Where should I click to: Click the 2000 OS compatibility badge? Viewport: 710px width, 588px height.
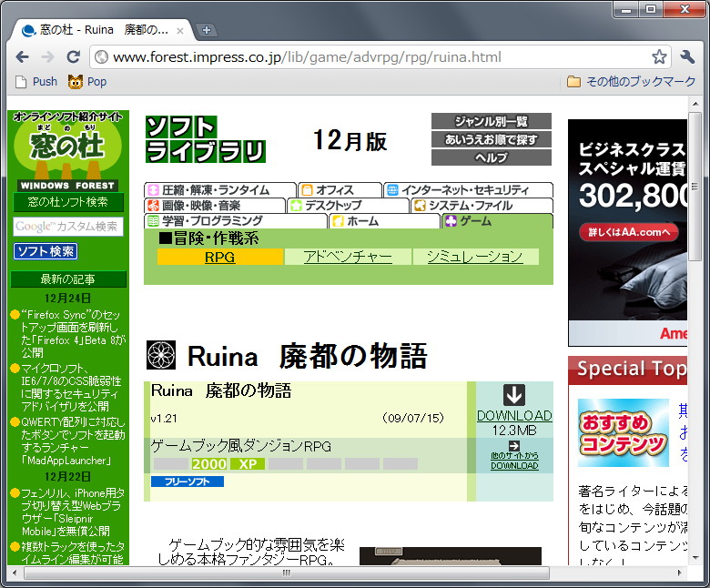coord(208,464)
